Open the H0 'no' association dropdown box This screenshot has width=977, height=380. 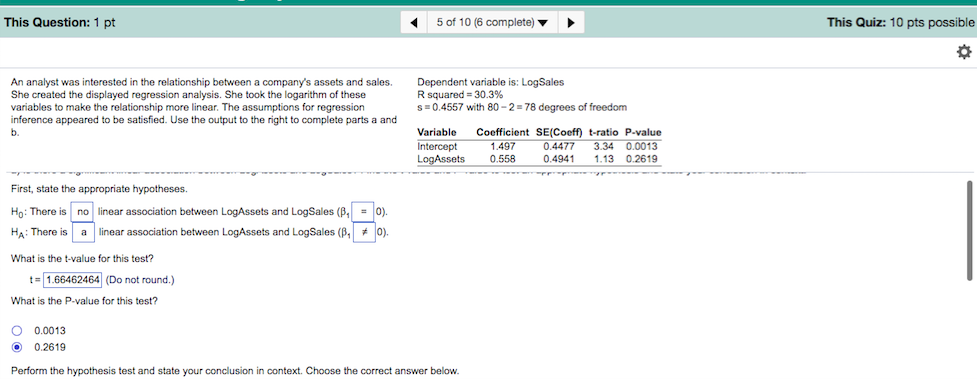(83, 212)
